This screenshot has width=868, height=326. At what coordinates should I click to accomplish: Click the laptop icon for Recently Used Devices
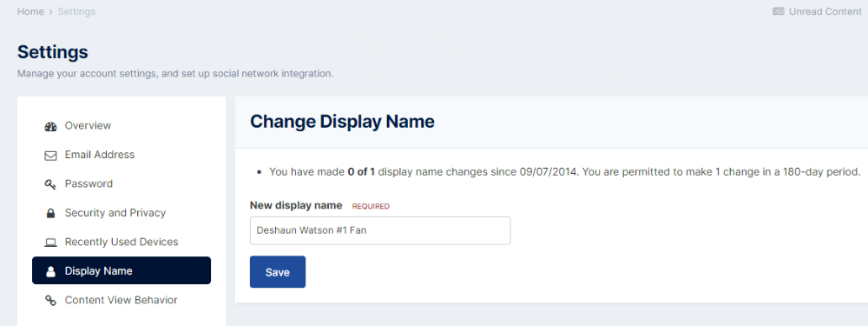point(50,243)
